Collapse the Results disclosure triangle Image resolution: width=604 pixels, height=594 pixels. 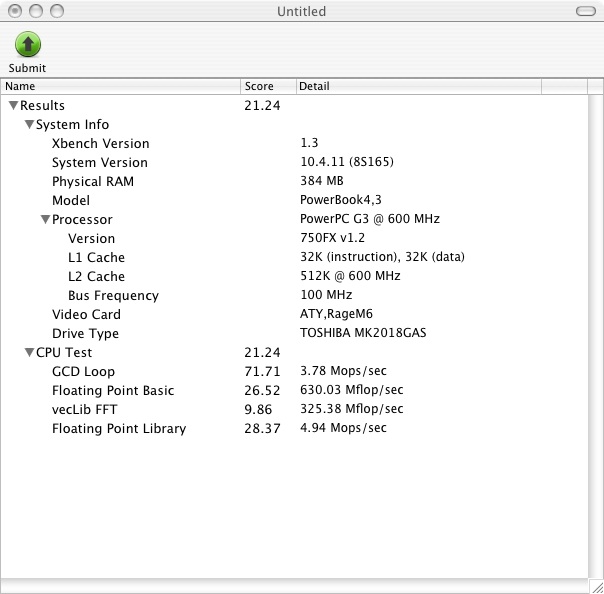pyautogui.click(x=13, y=105)
